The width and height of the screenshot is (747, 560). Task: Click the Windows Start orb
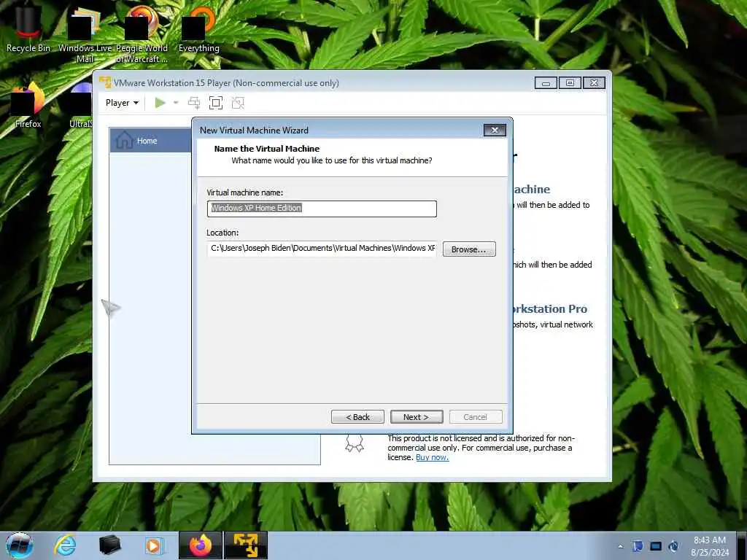coord(20,545)
